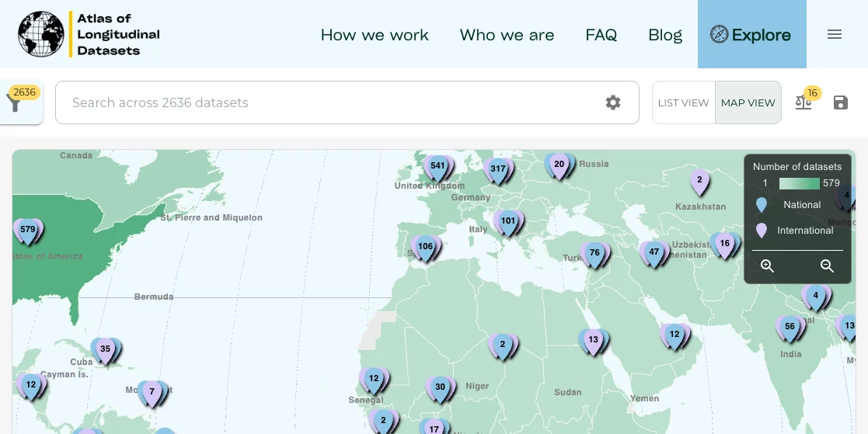Screen dimensions: 868x434
Task: Toggle National marker type in legend
Action: (x=762, y=205)
